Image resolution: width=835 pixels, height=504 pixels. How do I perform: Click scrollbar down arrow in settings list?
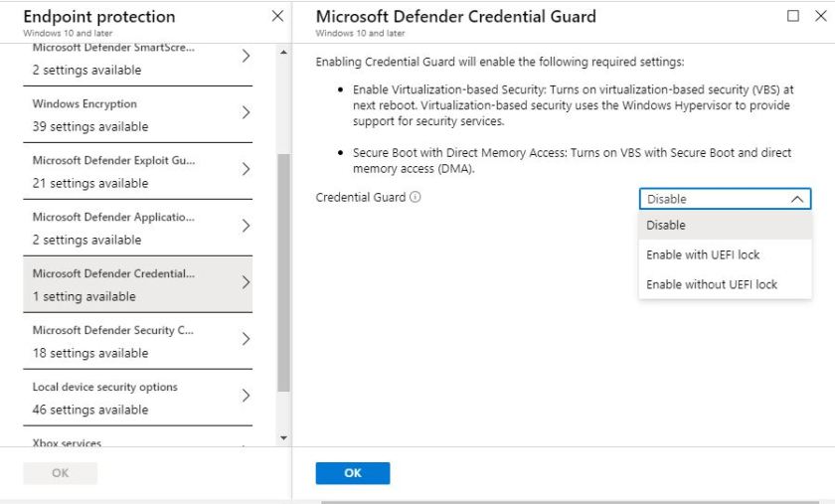284,437
